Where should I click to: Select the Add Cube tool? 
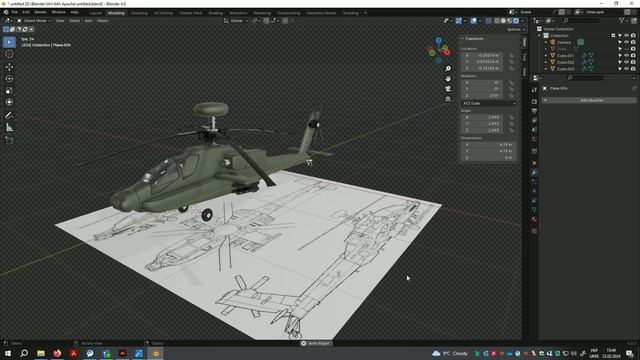9,140
